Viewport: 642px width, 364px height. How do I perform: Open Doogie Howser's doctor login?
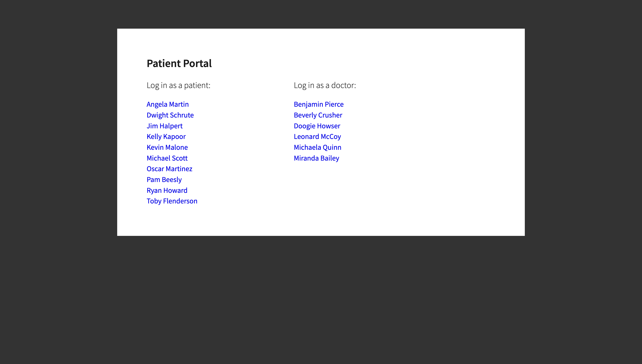pos(317,126)
